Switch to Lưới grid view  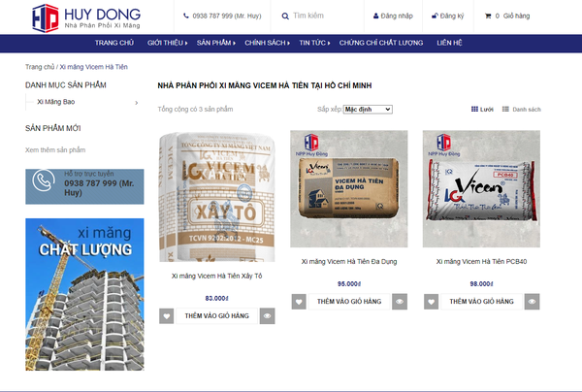coord(482,109)
